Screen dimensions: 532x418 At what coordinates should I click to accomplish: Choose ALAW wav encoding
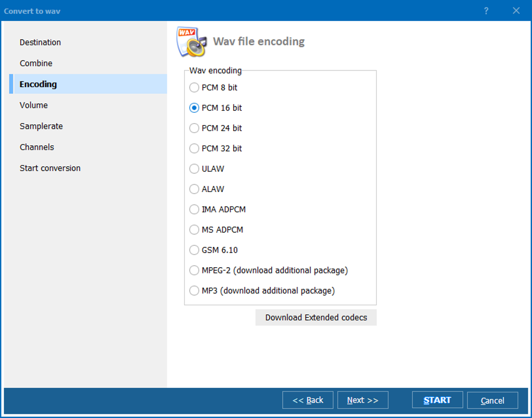coord(194,189)
